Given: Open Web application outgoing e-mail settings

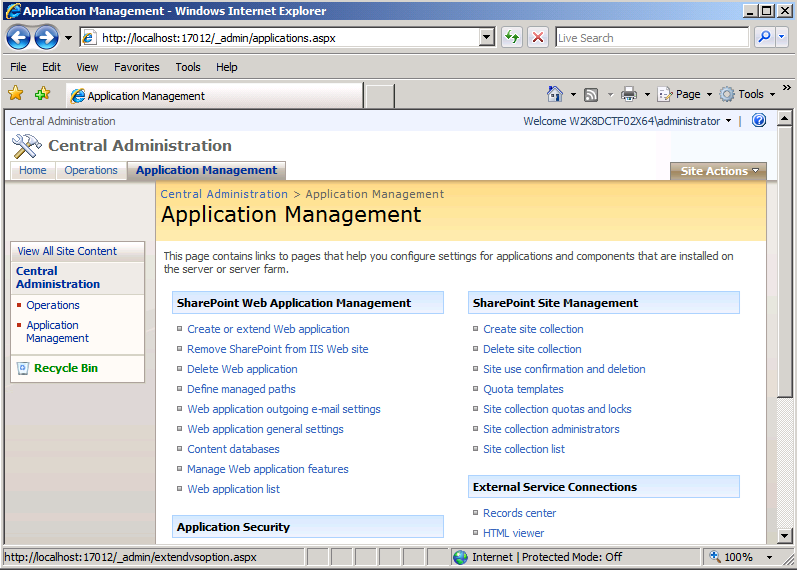Looking at the screenshot, I should pos(284,409).
